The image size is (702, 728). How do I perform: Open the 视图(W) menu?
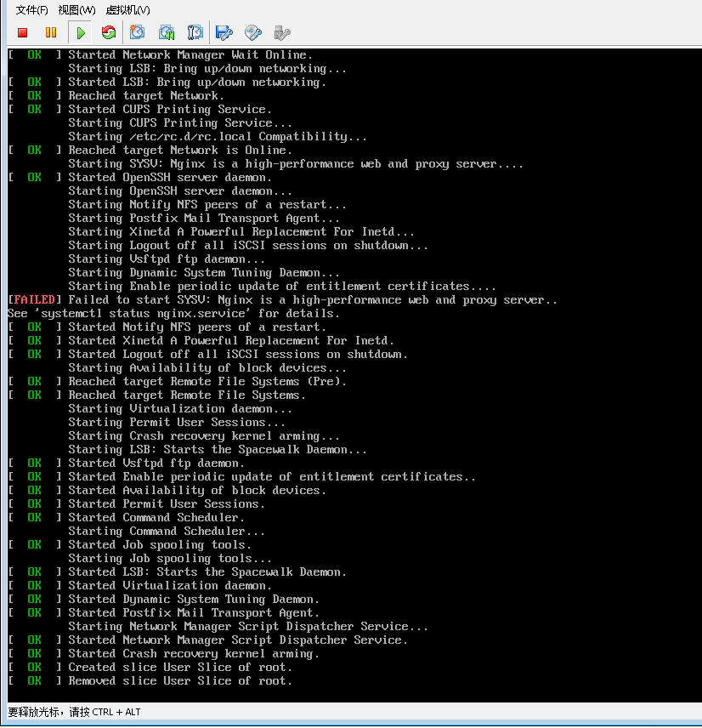[76, 9]
